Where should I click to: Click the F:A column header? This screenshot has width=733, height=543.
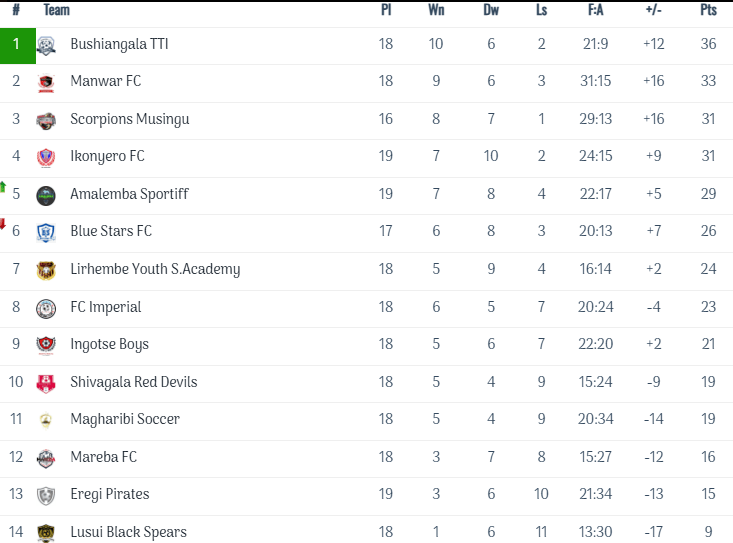click(x=595, y=10)
